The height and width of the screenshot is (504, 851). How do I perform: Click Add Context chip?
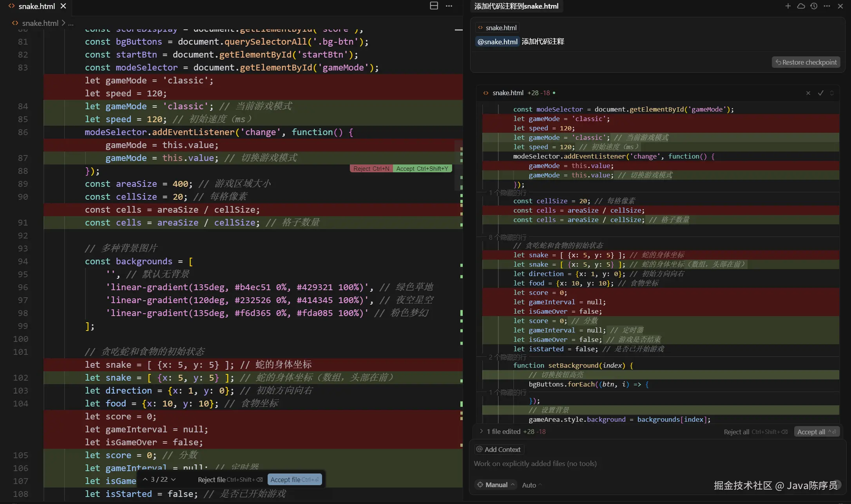coord(498,450)
